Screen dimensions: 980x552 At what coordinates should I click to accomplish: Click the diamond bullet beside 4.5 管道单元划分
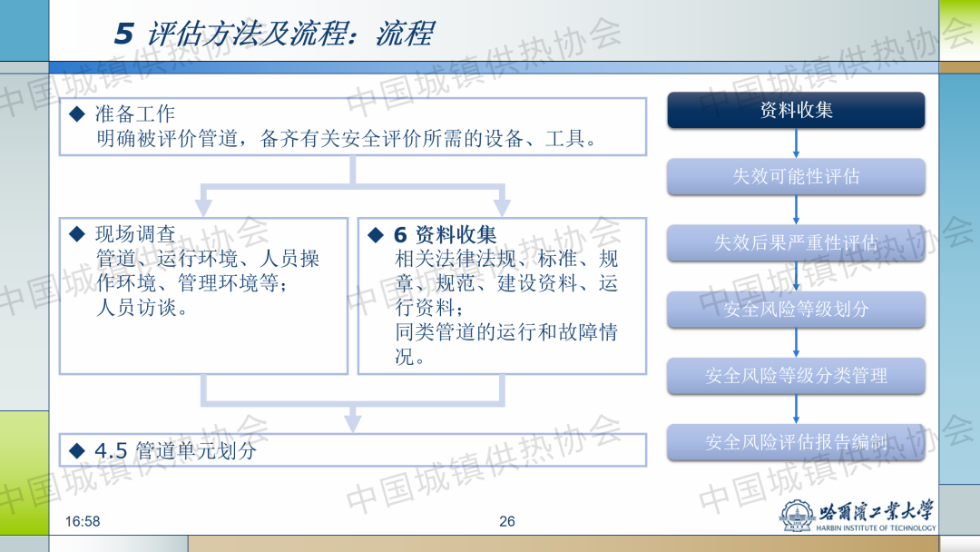[x=77, y=450]
